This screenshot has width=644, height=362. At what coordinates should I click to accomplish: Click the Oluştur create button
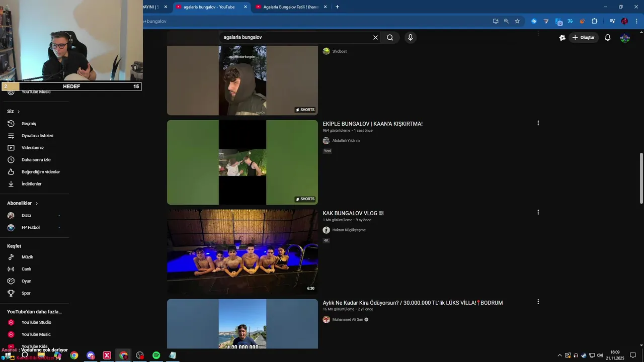(x=584, y=38)
